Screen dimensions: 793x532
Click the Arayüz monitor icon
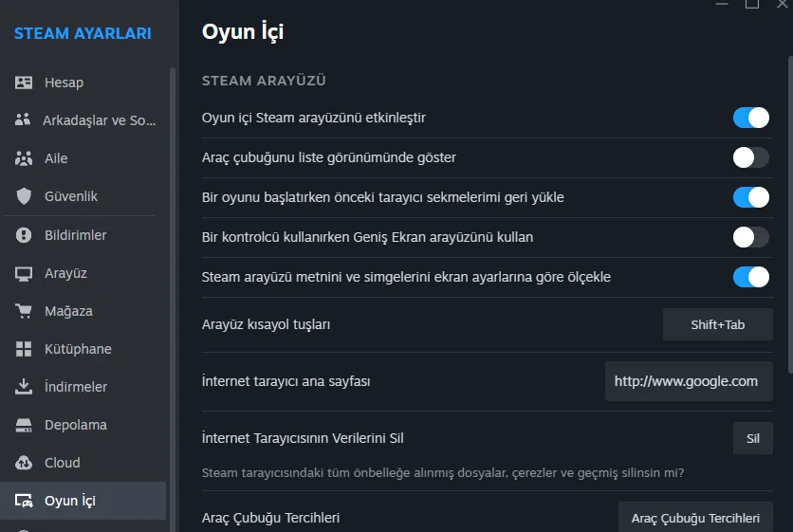click(x=24, y=273)
